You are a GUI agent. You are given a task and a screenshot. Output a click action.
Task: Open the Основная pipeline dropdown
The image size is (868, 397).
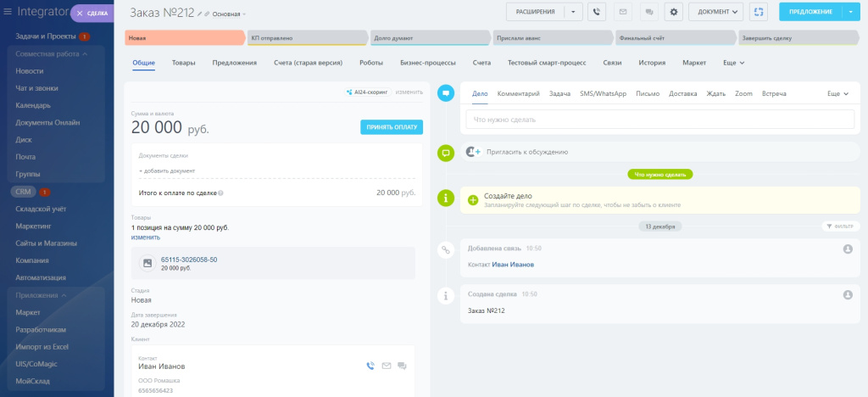click(x=229, y=14)
